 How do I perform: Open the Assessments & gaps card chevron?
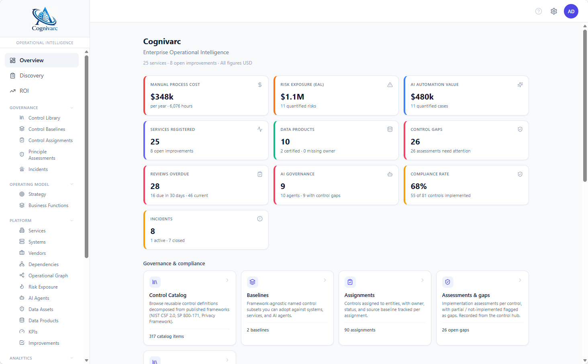tap(520, 280)
